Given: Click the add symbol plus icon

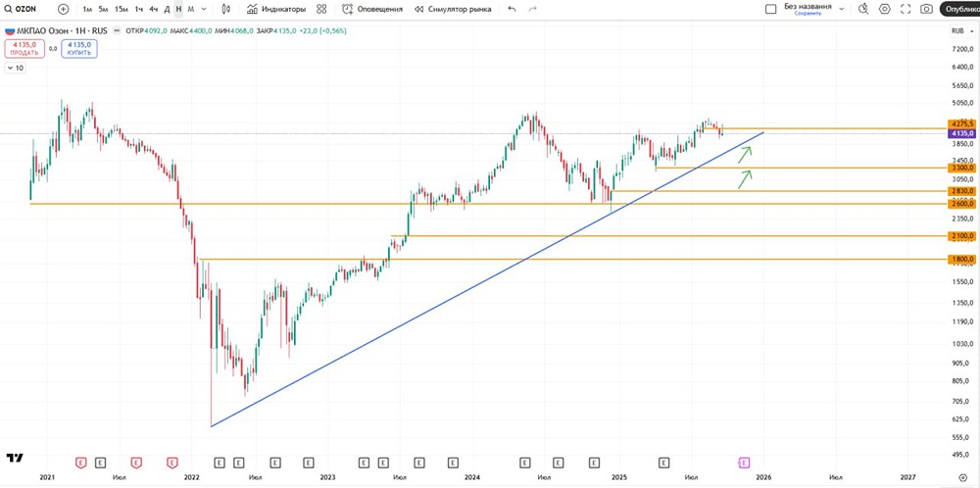Looking at the screenshot, I should pyautogui.click(x=64, y=9).
